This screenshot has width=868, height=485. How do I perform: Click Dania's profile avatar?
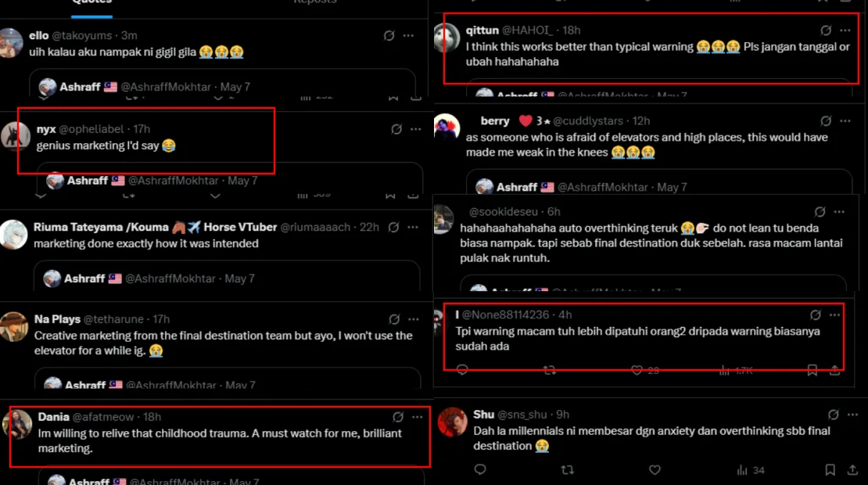17,423
